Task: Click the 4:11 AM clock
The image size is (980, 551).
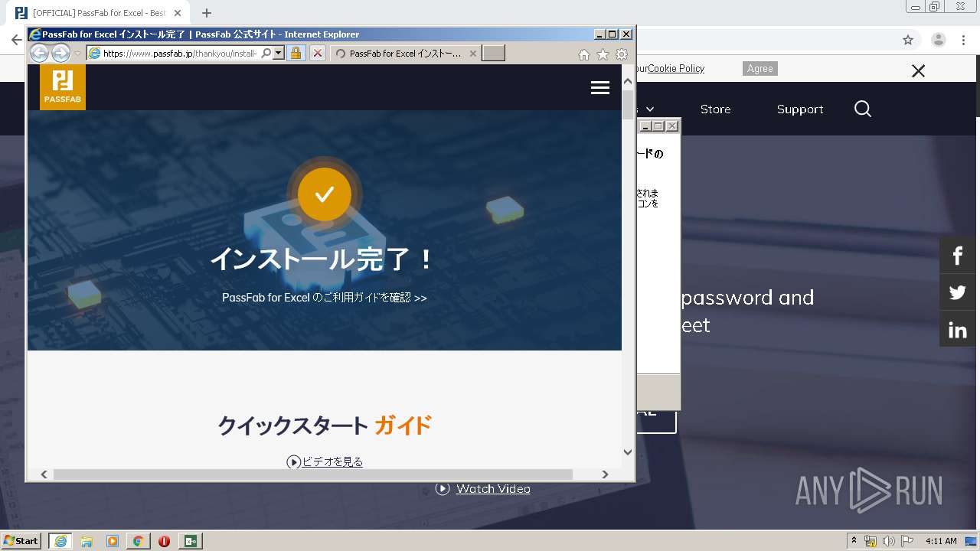Action: pos(941,541)
